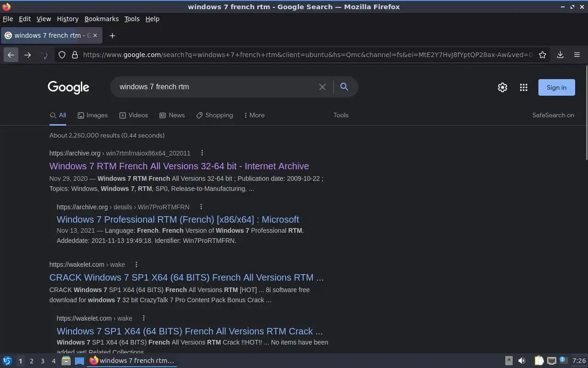
Task: Open the Help menu
Action: tap(153, 19)
